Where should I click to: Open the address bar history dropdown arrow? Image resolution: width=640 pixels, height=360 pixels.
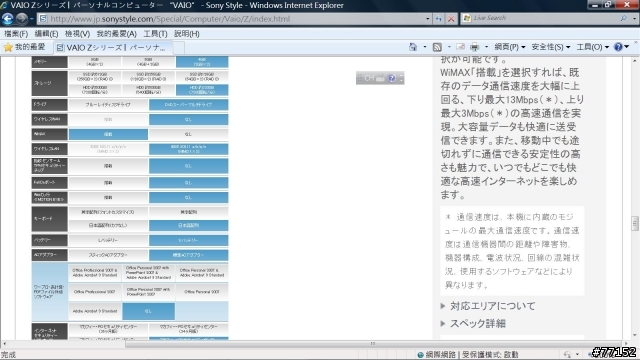(x=427, y=19)
